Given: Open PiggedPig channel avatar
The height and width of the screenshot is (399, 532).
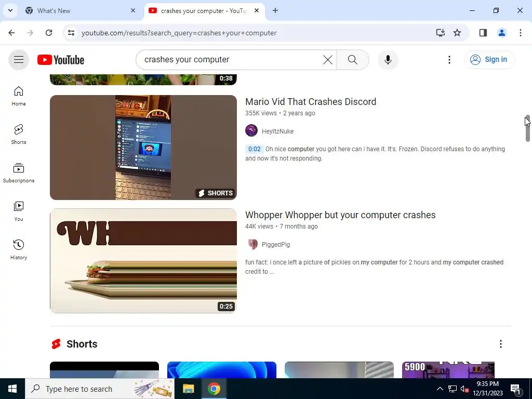Looking at the screenshot, I should tap(251, 244).
